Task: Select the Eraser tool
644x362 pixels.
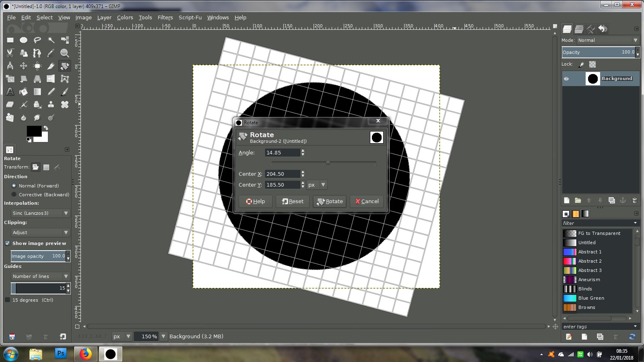Action: [10, 105]
